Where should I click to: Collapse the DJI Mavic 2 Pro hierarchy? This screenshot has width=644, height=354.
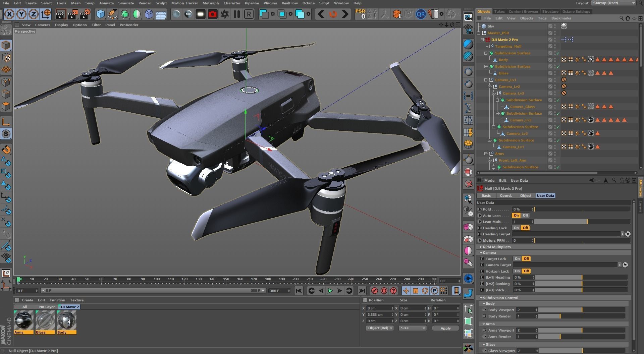(x=482, y=40)
